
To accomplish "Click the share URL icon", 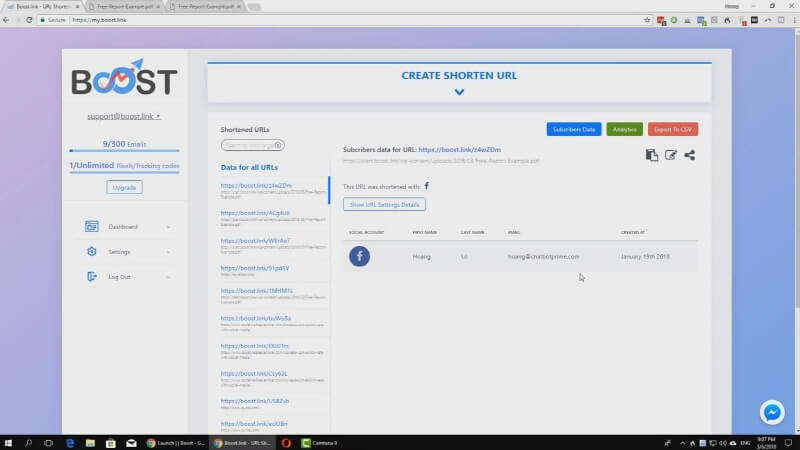I will click(x=690, y=155).
